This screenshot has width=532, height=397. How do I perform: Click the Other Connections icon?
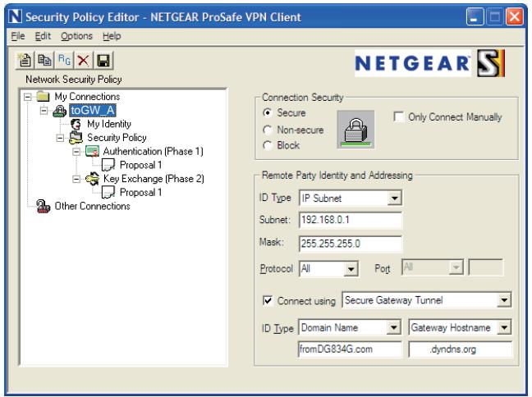43,206
